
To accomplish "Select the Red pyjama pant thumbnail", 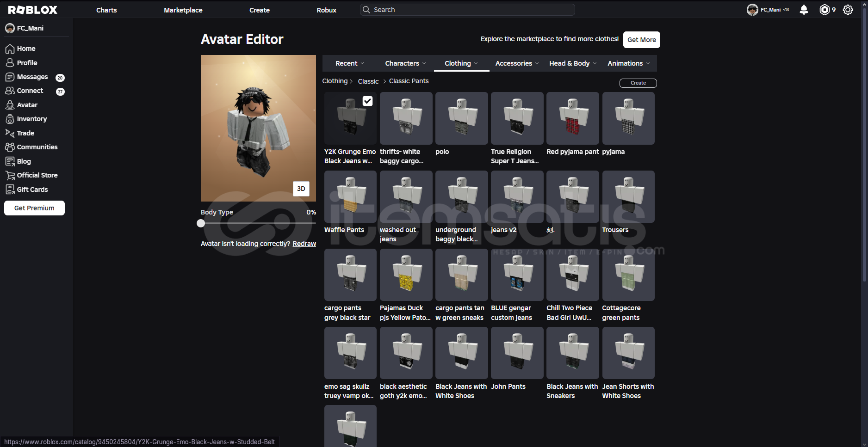I will coord(572,118).
